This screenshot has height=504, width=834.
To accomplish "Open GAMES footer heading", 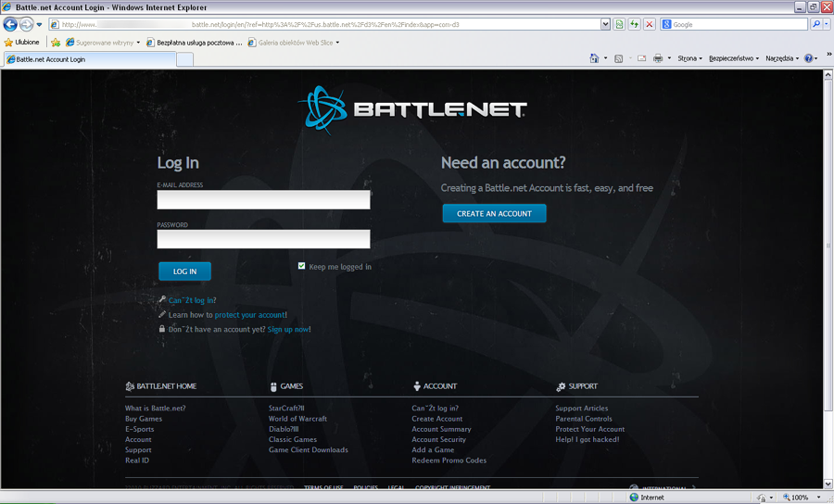I will click(x=286, y=386).
